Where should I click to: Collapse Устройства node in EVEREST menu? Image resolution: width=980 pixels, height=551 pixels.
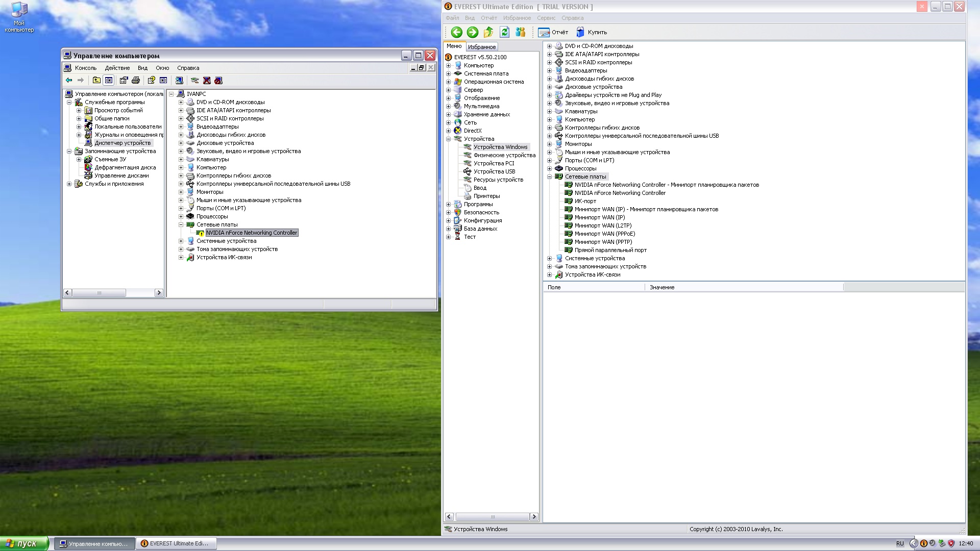click(x=448, y=139)
